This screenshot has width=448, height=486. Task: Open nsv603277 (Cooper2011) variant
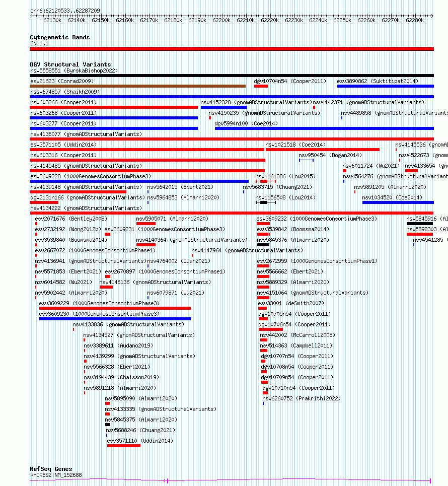[x=63, y=123]
